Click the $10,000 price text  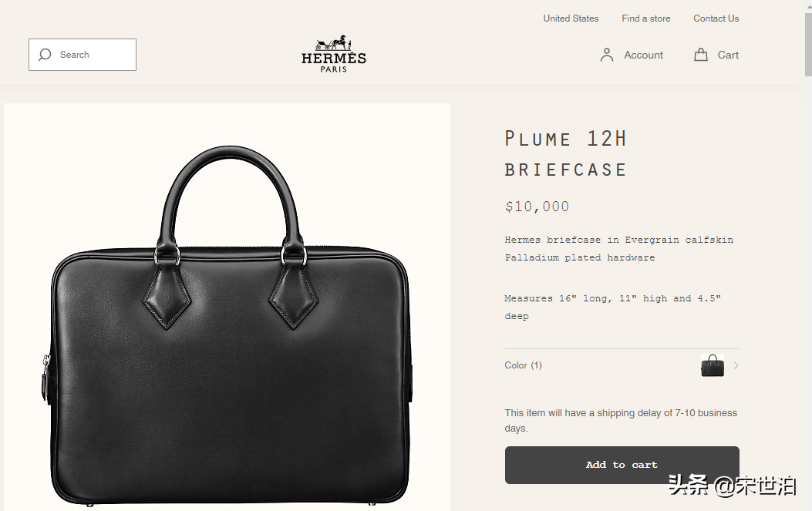537,207
